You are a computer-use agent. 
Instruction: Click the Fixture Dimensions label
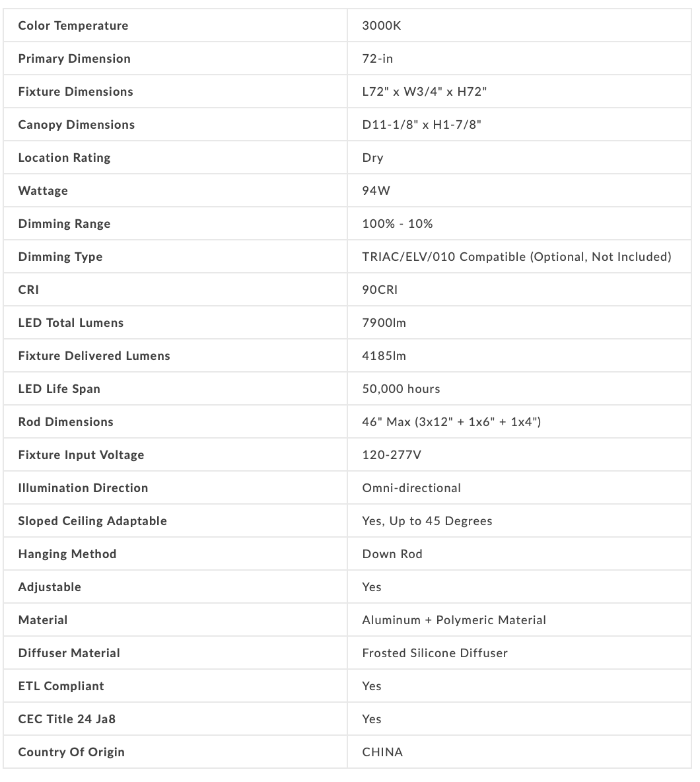(x=75, y=92)
